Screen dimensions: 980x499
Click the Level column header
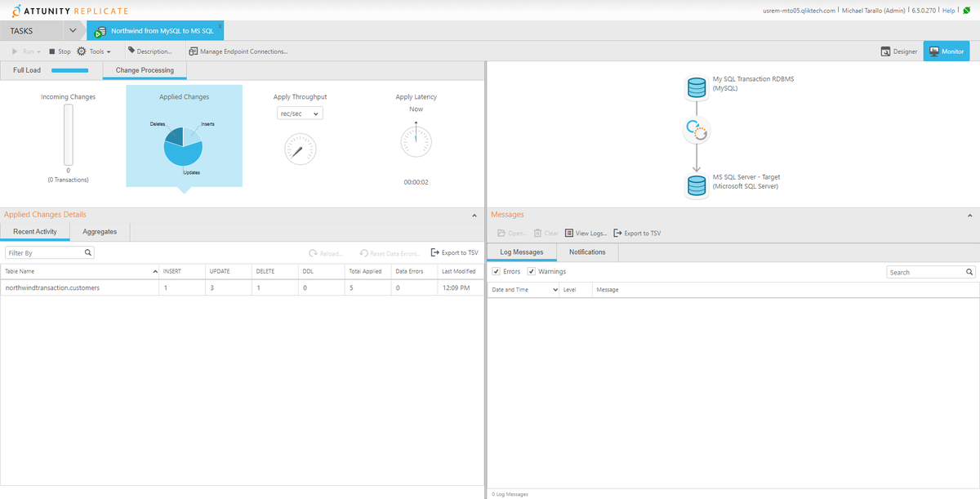(576, 290)
